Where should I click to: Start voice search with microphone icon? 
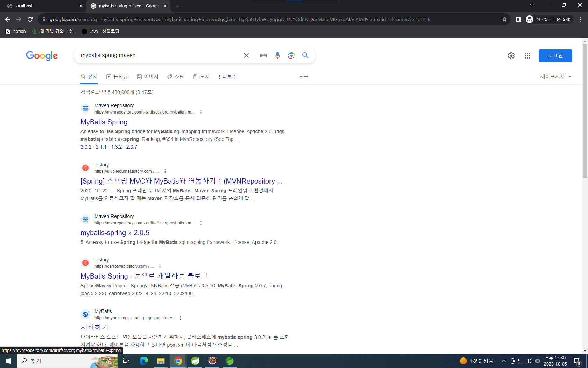278,55
